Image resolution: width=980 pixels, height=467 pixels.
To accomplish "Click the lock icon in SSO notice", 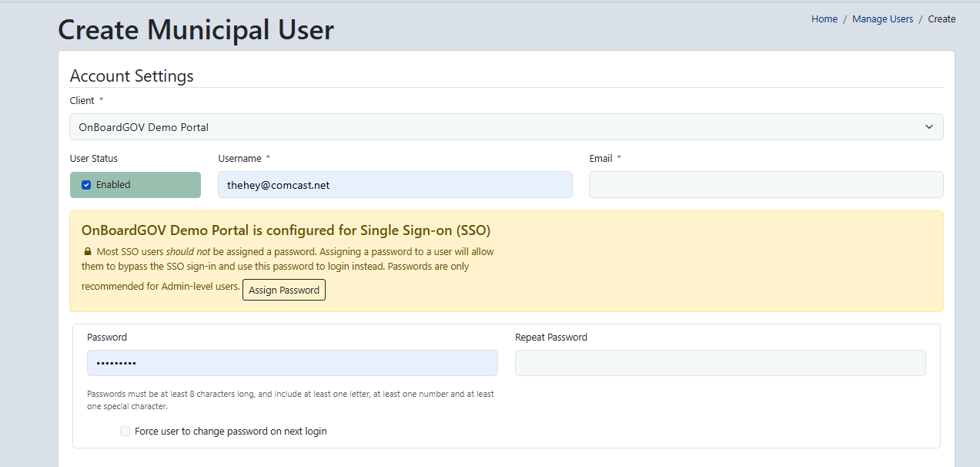I will coord(88,252).
